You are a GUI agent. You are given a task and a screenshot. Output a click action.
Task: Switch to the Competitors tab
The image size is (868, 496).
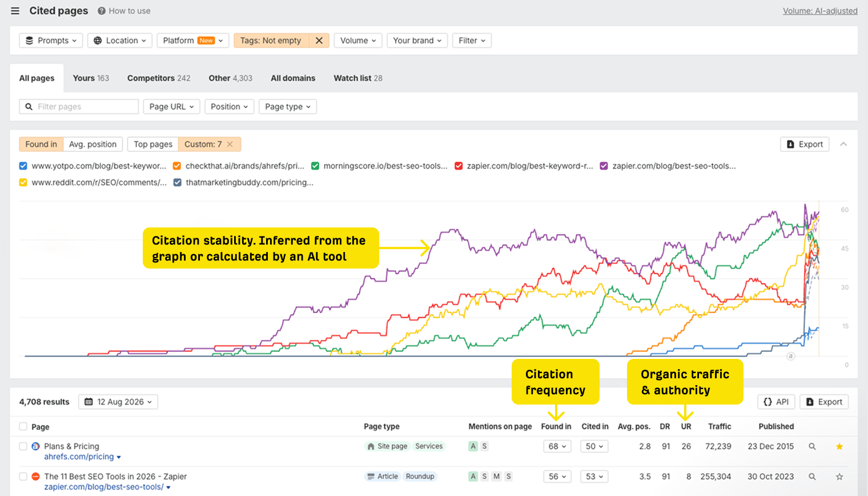point(159,78)
